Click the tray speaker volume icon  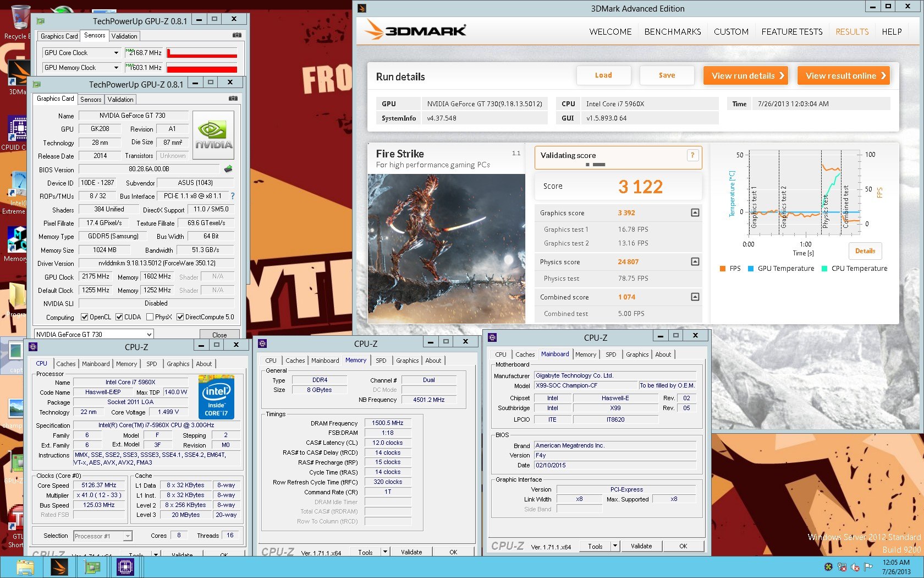[855, 567]
